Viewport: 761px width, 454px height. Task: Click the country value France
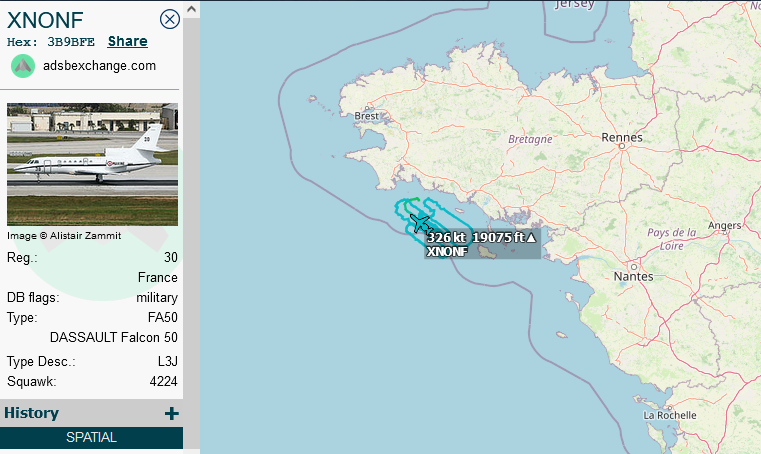click(158, 277)
